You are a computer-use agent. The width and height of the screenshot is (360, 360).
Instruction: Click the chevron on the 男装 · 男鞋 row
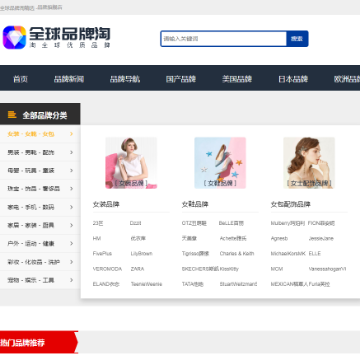(x=71, y=152)
